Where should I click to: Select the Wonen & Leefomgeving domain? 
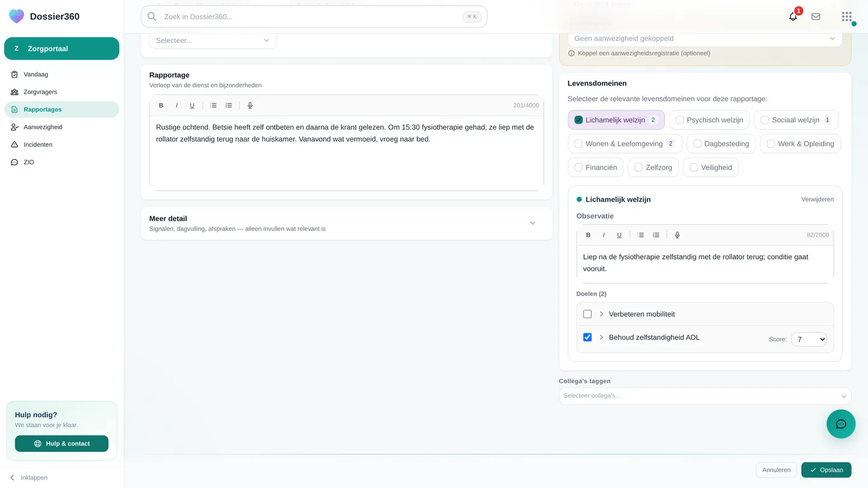[x=625, y=143]
